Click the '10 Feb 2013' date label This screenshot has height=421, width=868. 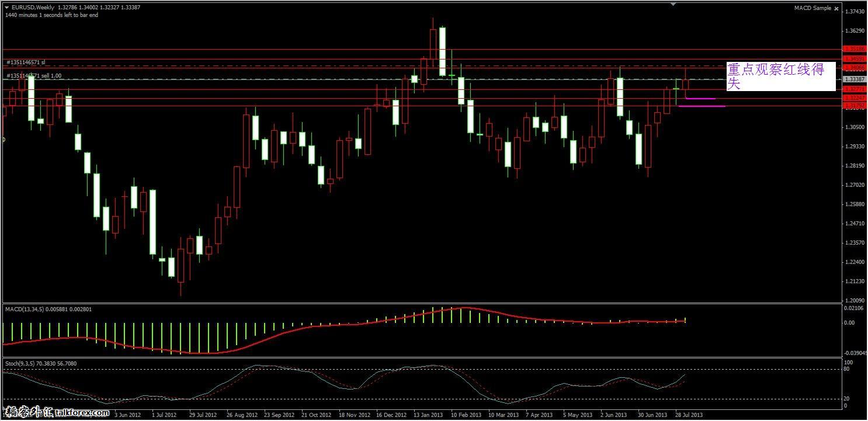pos(466,415)
